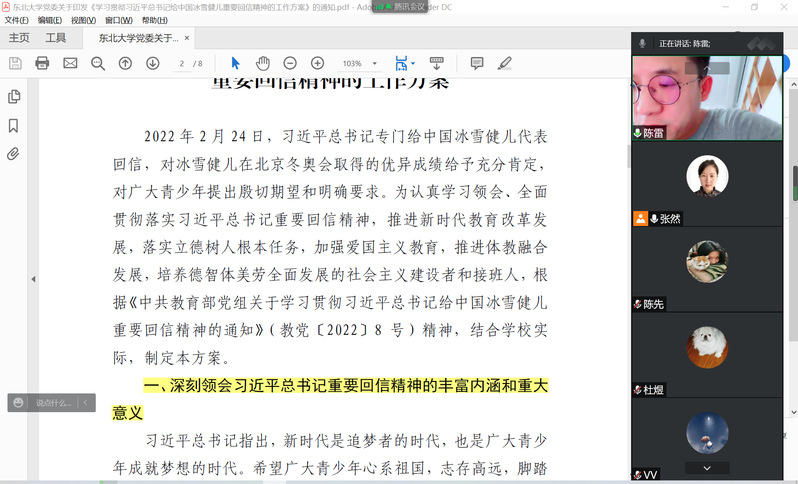The width and height of the screenshot is (798, 484).
Task: Click the page number input field
Action: 182,63
